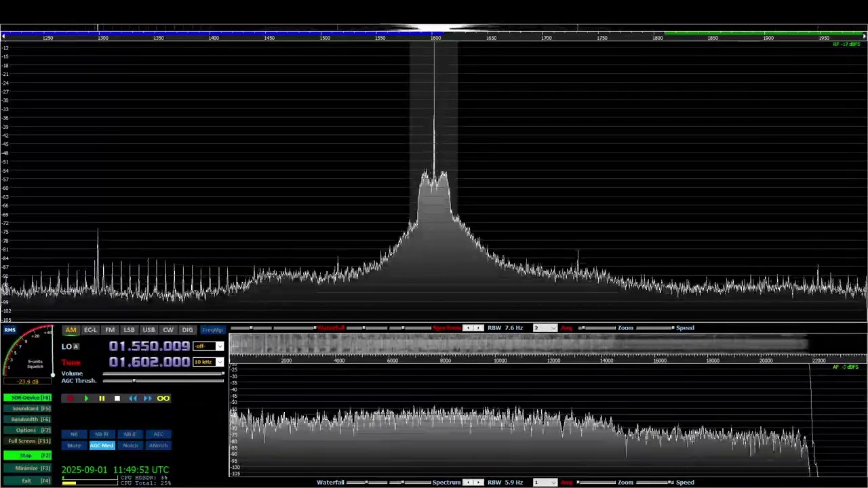Screen dimensions: 868x488
Task: Click the 1600 kHz carrier peak in RF spectrum
Action: (434, 108)
